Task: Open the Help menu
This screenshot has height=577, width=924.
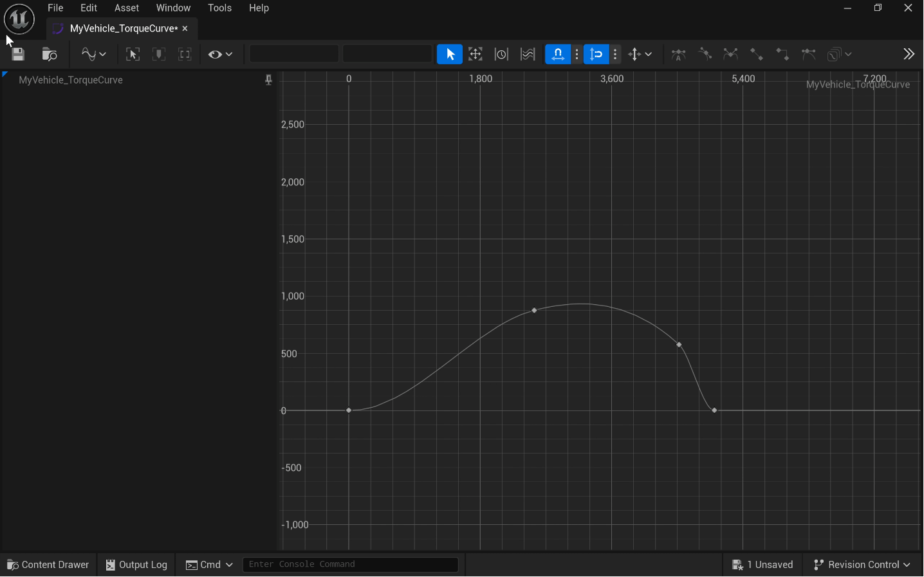Action: tap(259, 8)
